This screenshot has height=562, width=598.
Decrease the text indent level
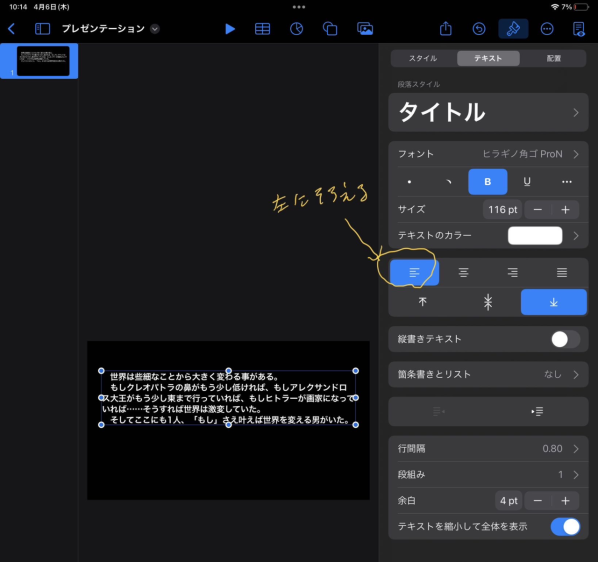coord(439,411)
